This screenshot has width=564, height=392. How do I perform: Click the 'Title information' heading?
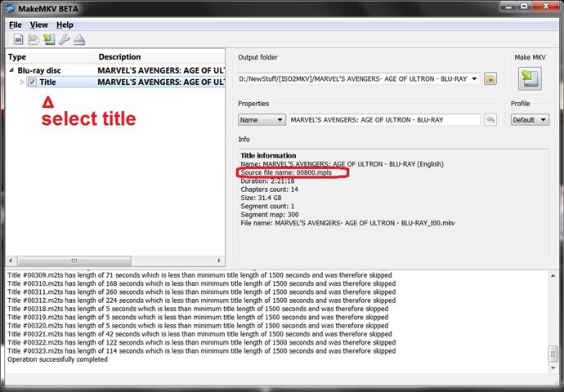(x=268, y=156)
